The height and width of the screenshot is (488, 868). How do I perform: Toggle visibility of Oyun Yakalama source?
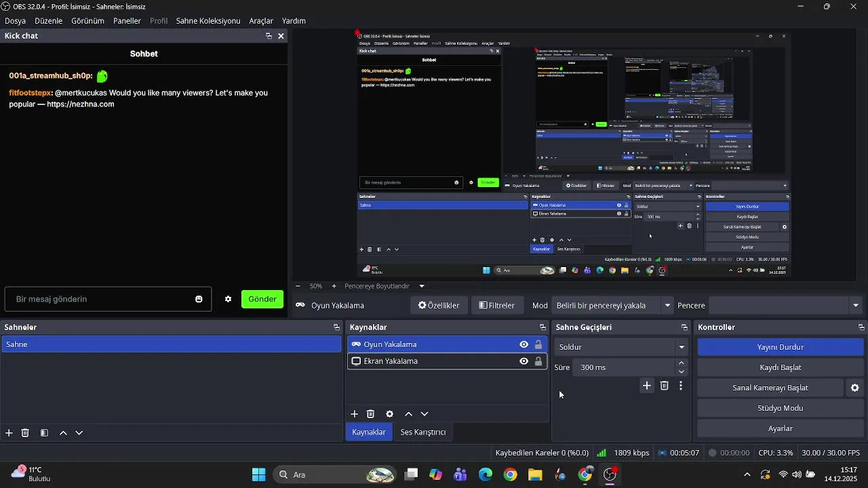point(524,344)
